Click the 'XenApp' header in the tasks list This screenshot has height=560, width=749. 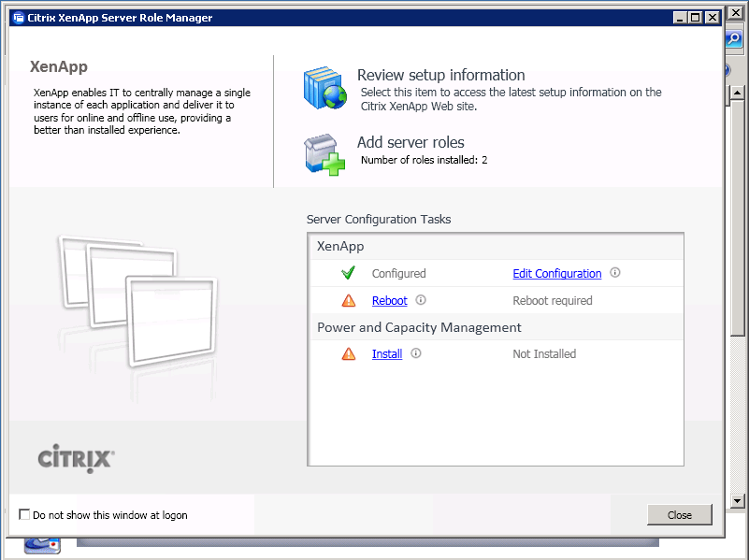[340, 246]
